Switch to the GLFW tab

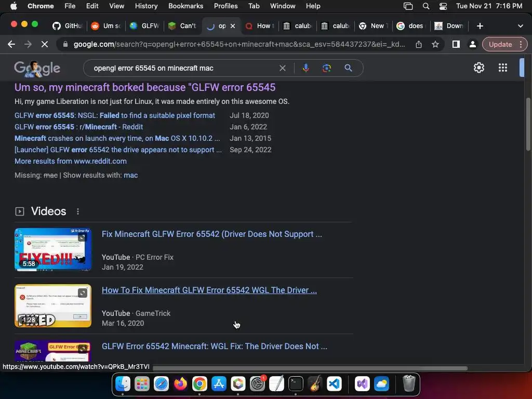pyautogui.click(x=144, y=26)
